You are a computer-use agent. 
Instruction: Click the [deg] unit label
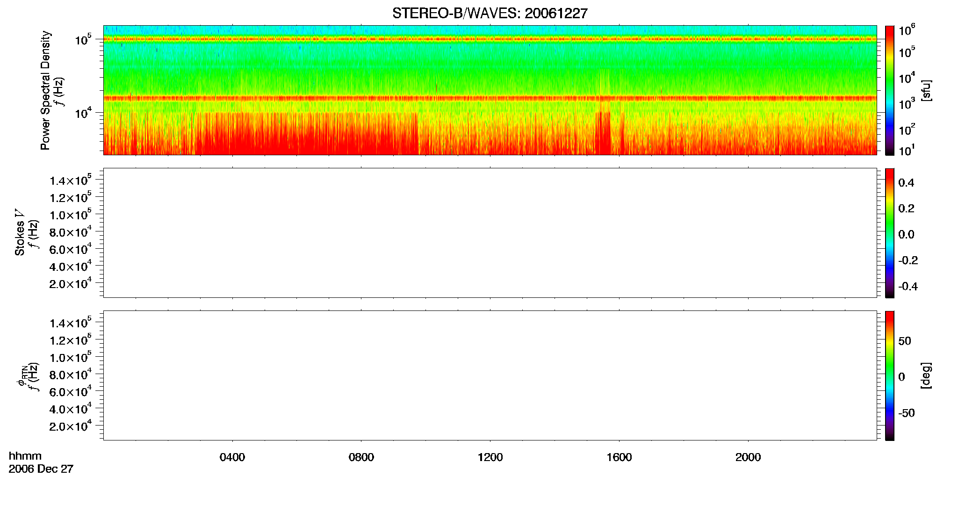click(926, 375)
